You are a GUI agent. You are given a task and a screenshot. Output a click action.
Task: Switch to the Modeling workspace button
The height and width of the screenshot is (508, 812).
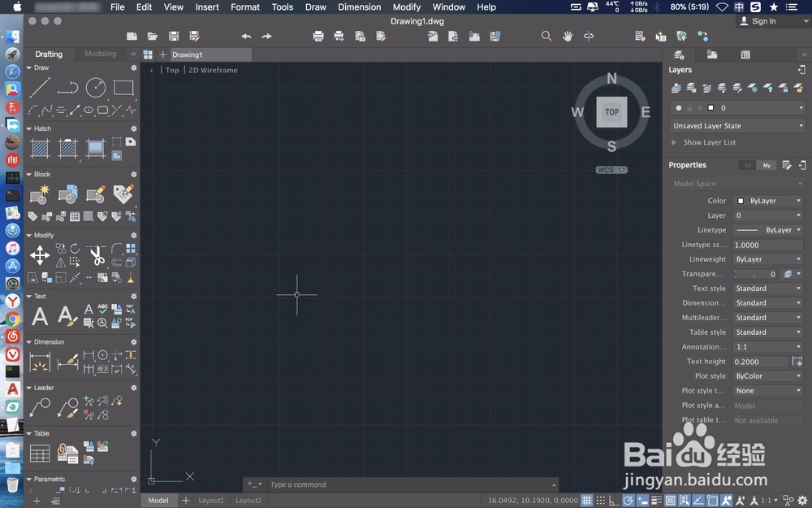pos(100,54)
